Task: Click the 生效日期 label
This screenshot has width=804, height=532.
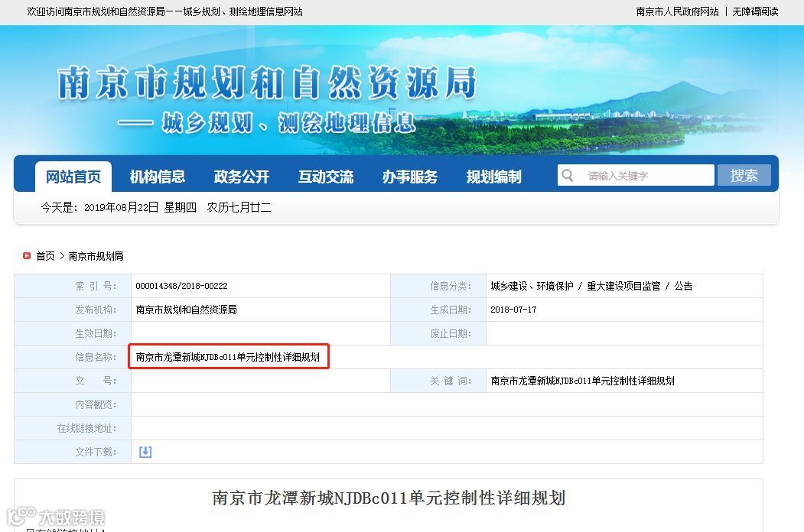Action: (x=96, y=334)
